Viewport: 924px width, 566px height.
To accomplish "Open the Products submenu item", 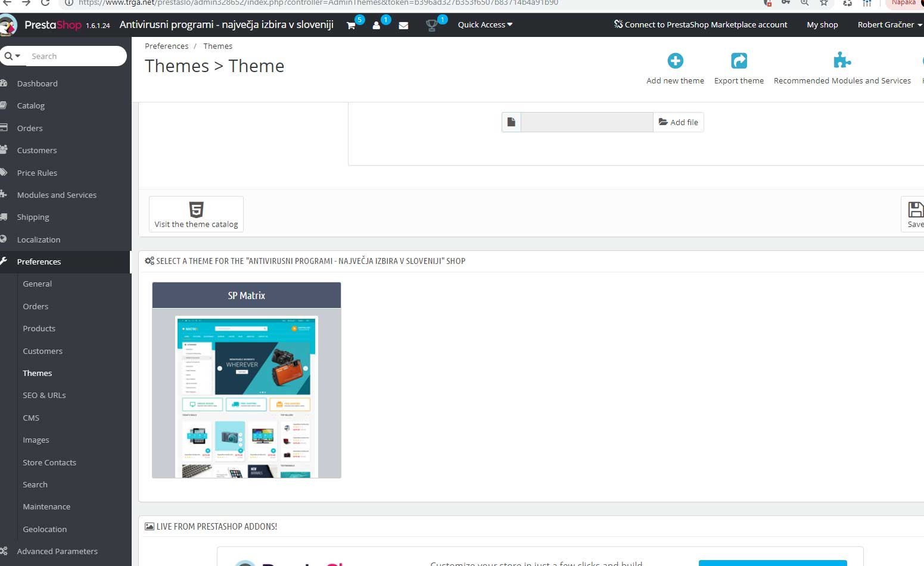I will (x=39, y=328).
